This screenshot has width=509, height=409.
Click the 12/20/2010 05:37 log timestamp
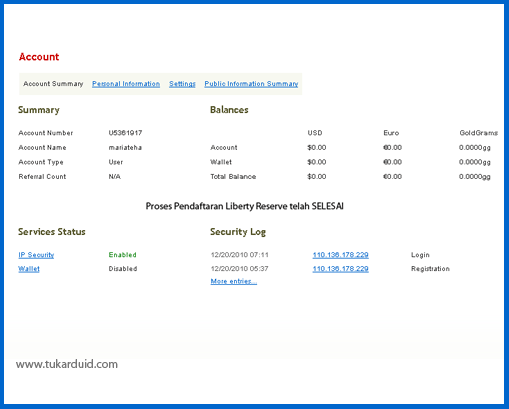click(x=239, y=269)
